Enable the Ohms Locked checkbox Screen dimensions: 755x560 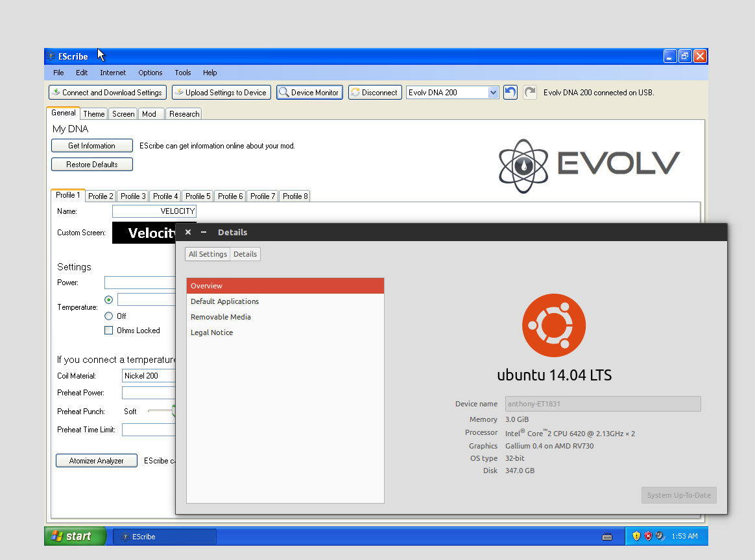tap(109, 331)
